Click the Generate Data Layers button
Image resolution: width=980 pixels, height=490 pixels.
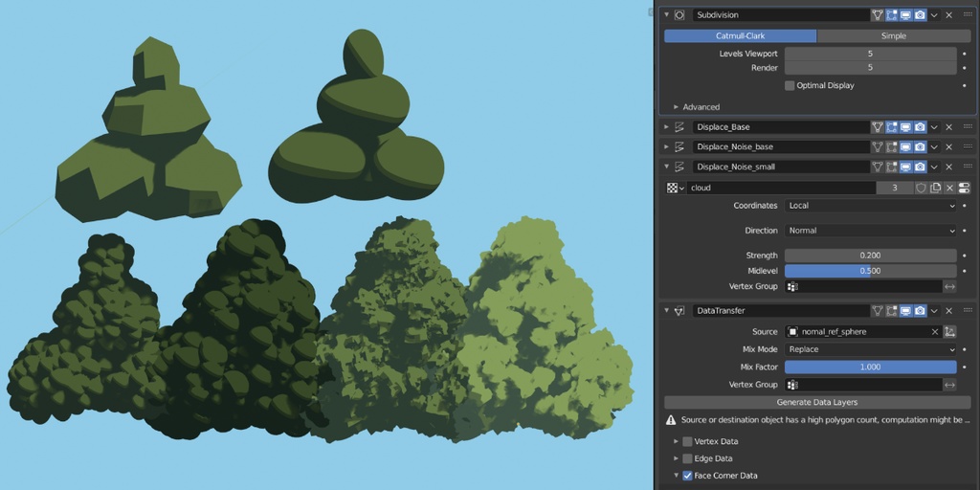817,403
